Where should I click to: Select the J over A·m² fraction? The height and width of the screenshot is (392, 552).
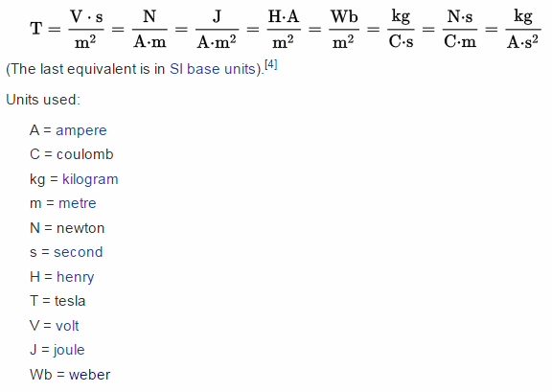(217, 30)
